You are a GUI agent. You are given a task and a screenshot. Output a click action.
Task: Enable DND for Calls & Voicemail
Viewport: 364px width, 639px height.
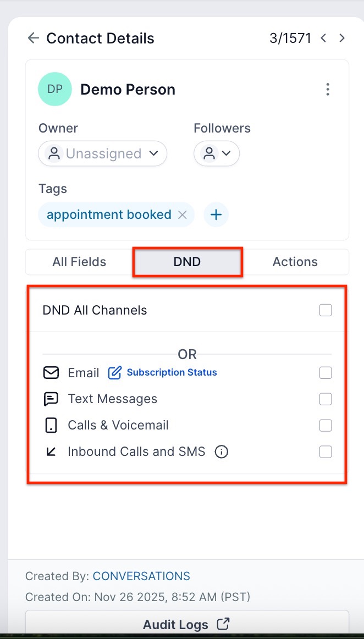point(326,426)
